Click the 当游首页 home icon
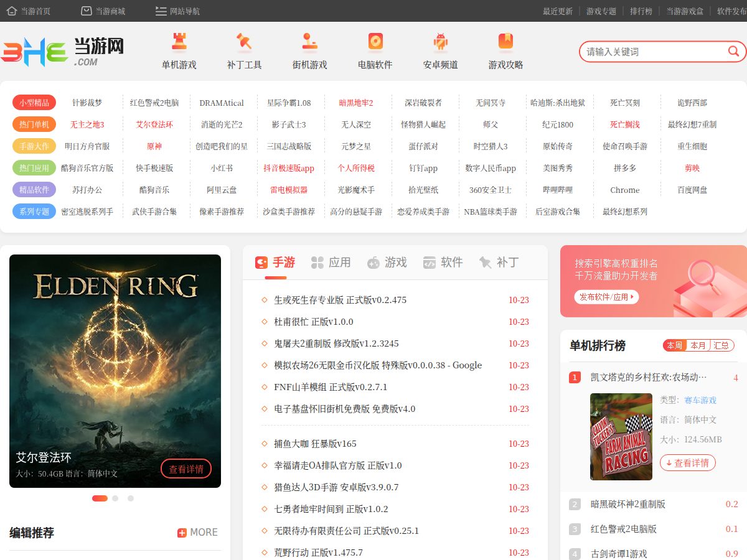The height and width of the screenshot is (560, 747). click(11, 11)
